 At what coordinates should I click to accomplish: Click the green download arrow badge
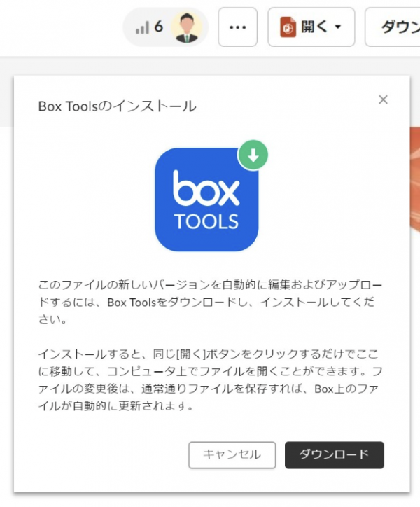[x=253, y=155]
